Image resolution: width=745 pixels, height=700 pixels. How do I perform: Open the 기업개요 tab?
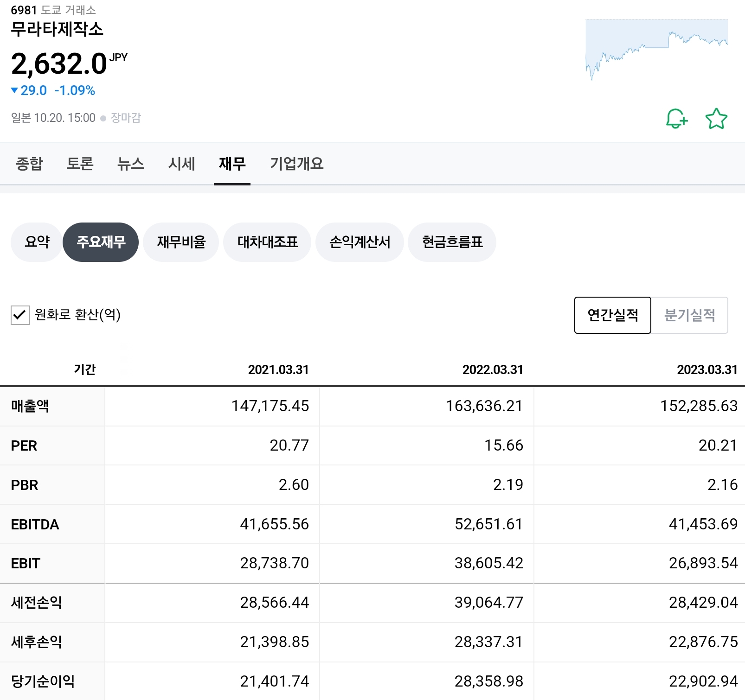(296, 164)
